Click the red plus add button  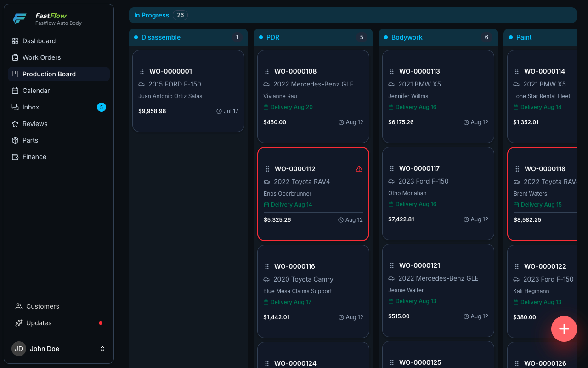[564, 329]
